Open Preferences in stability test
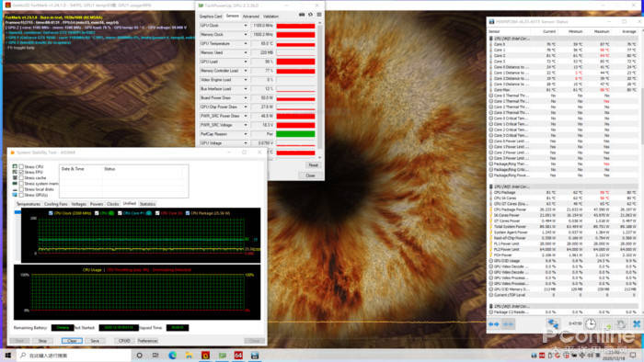 click(147, 341)
